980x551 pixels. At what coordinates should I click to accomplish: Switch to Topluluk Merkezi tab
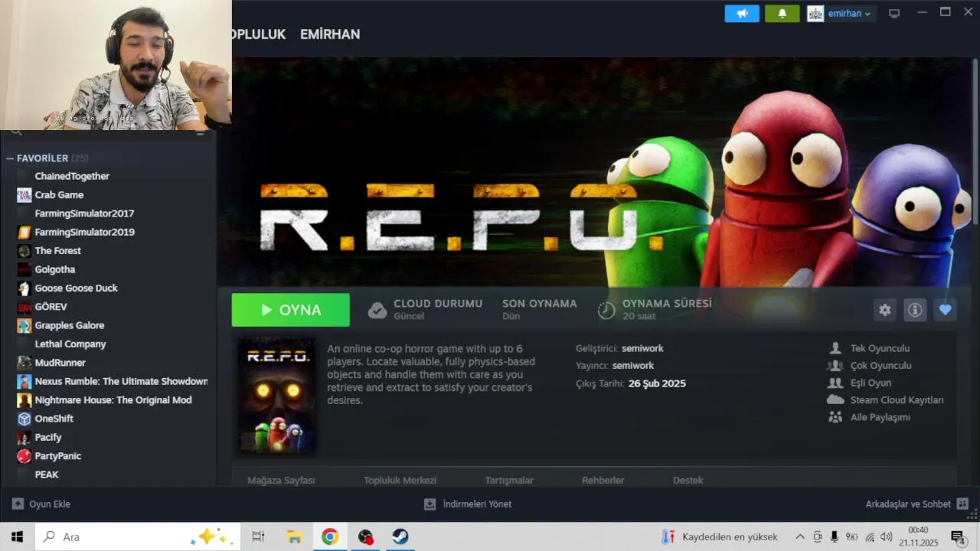(400, 480)
